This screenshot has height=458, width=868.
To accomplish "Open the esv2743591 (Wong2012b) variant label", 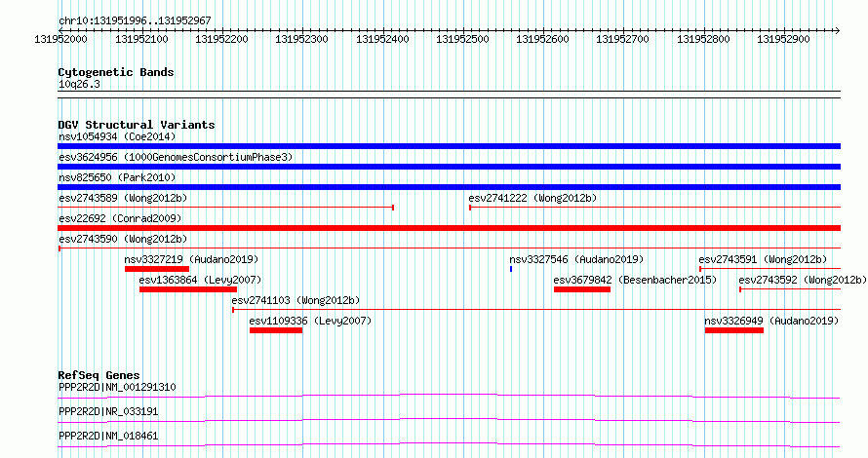I will point(763,259).
